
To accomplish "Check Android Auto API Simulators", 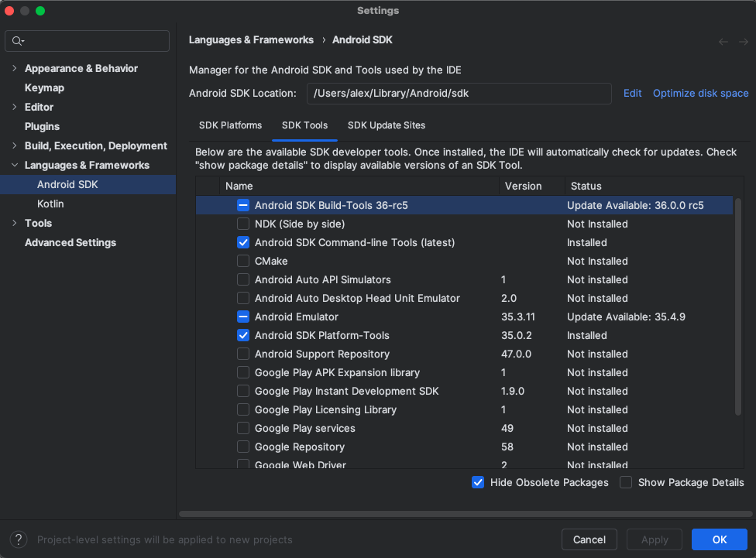I will click(243, 279).
